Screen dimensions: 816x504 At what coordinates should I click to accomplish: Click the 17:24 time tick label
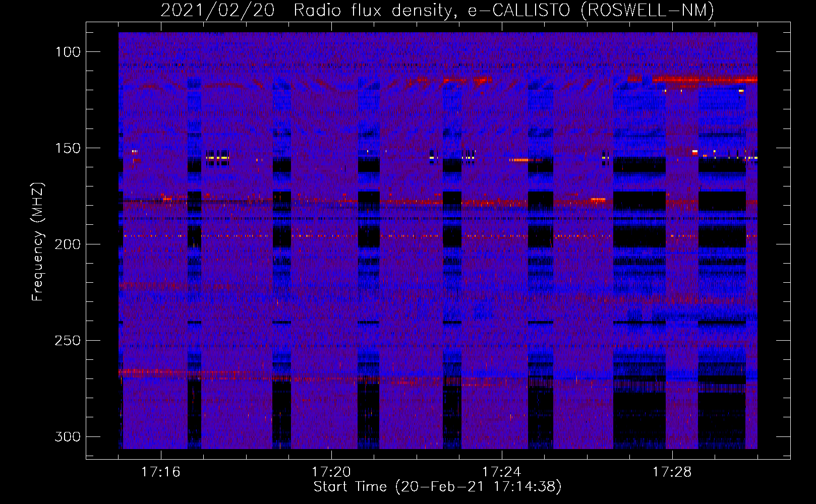coord(502,472)
